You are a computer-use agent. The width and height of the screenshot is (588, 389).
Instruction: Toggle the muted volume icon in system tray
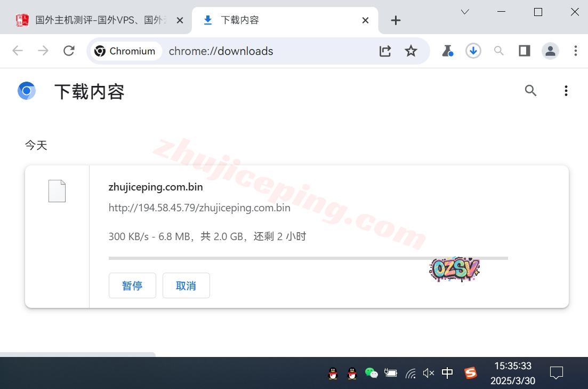[428, 373]
